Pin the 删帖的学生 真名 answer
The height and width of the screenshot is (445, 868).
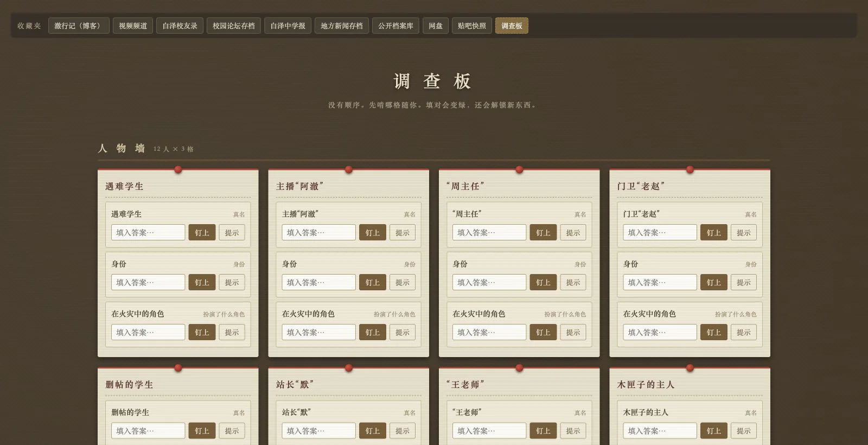click(x=202, y=430)
